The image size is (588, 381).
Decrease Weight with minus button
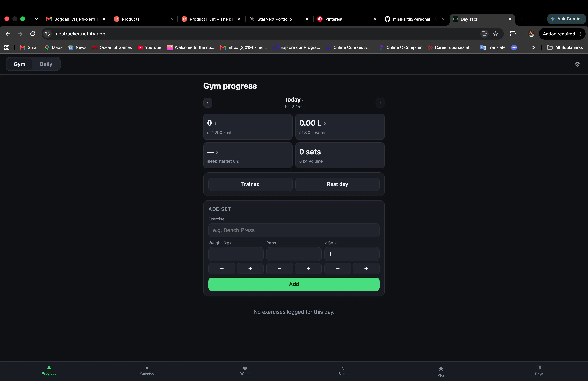point(222,268)
